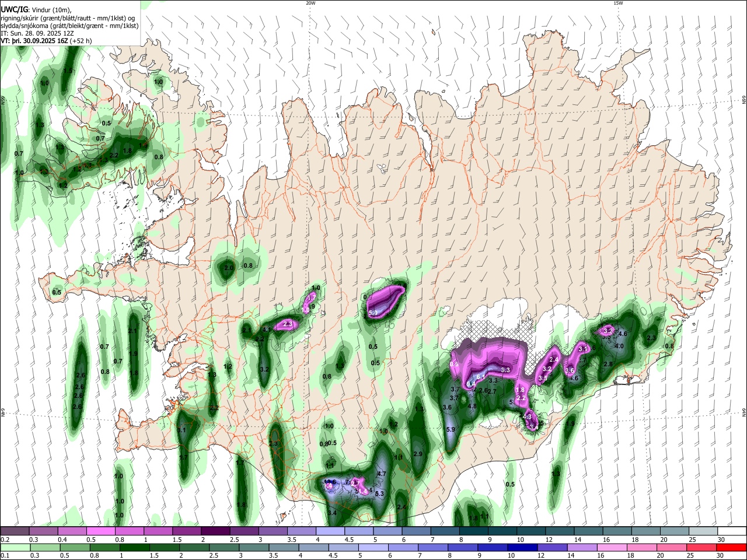Click the darkest purple 2 mm snow swatch

[x=215, y=531]
